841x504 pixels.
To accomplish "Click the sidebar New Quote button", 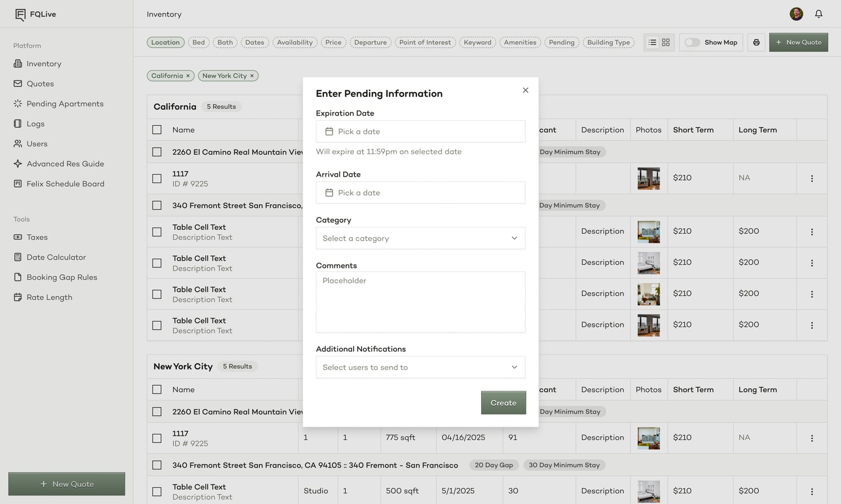I will click(x=67, y=484).
